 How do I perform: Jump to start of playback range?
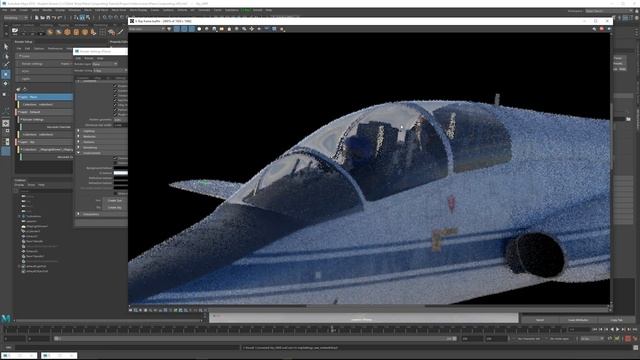pos(594,329)
